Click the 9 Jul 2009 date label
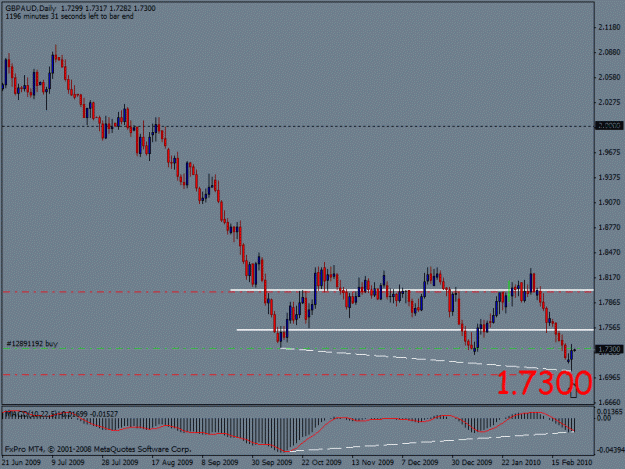Image resolution: width=625 pixels, height=469 pixels. point(68,462)
